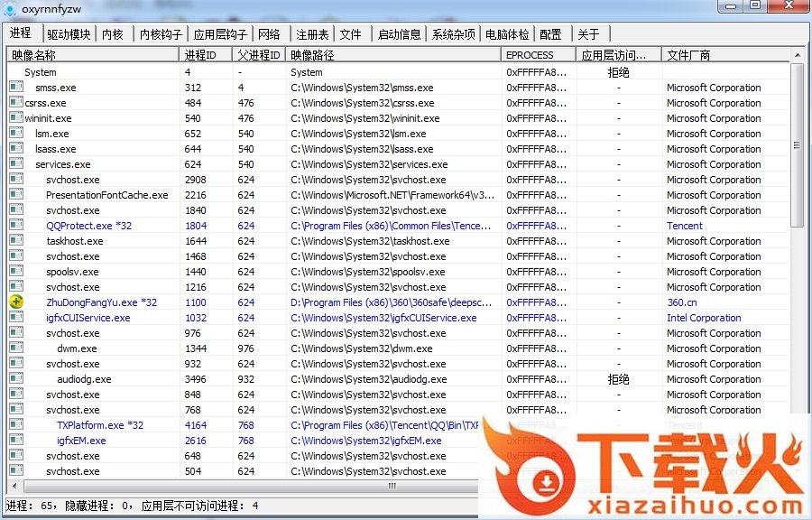Viewport: 812px width, 520px height.
Task: Switch to the 驱动模块 tab
Action: tap(69, 34)
